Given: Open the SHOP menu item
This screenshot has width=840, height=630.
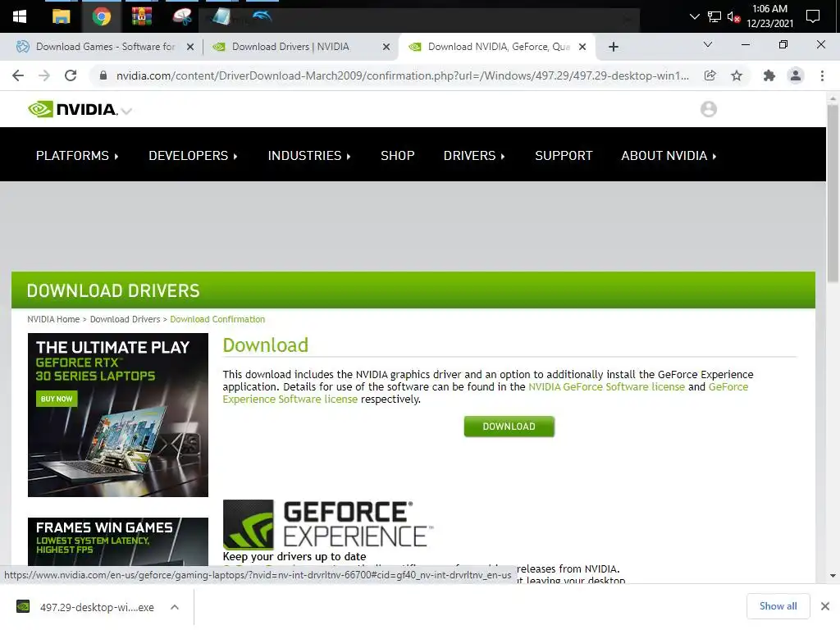Looking at the screenshot, I should coord(398,155).
